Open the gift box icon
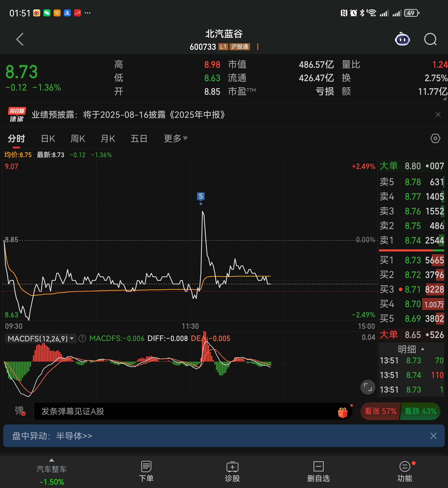The image size is (448, 488). tap(343, 412)
